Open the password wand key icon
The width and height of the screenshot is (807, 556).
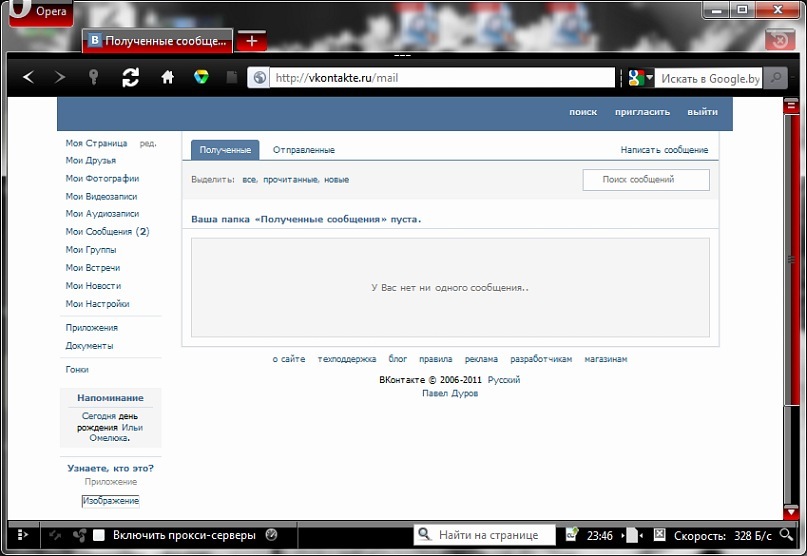coord(93,77)
